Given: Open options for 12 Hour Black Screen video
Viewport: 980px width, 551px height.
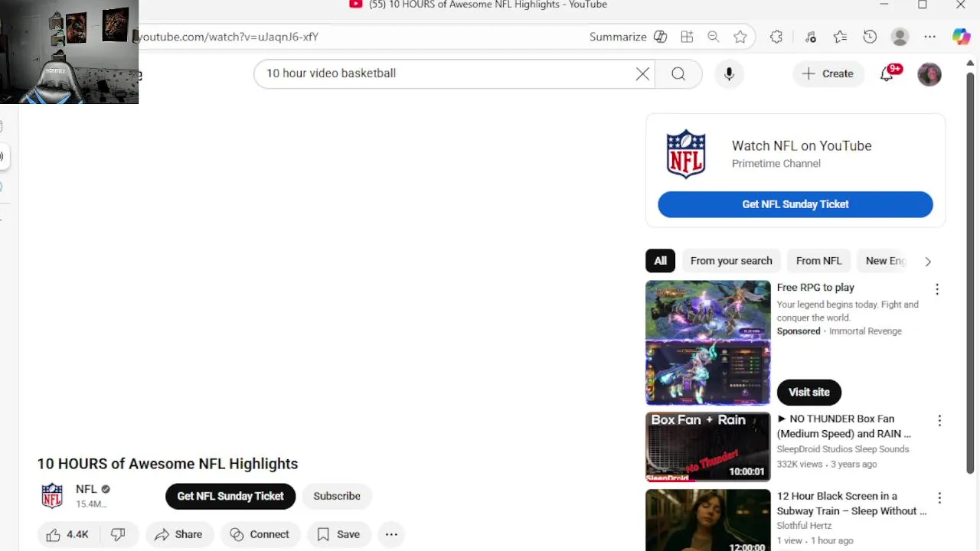Looking at the screenshot, I should coord(939,498).
